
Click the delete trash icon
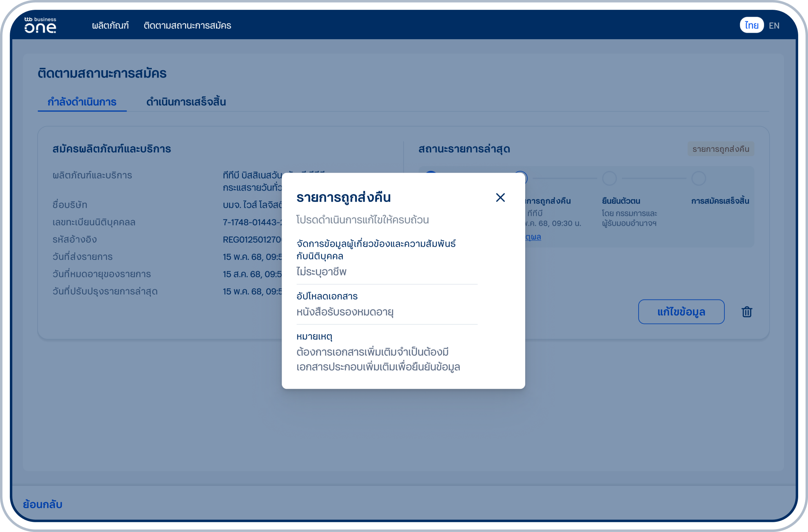point(747,312)
